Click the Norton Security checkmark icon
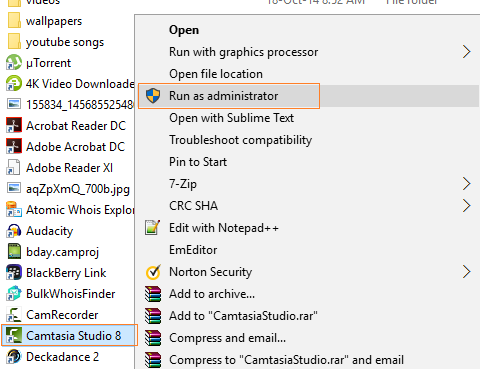The height and width of the screenshot is (369, 480). (x=153, y=272)
